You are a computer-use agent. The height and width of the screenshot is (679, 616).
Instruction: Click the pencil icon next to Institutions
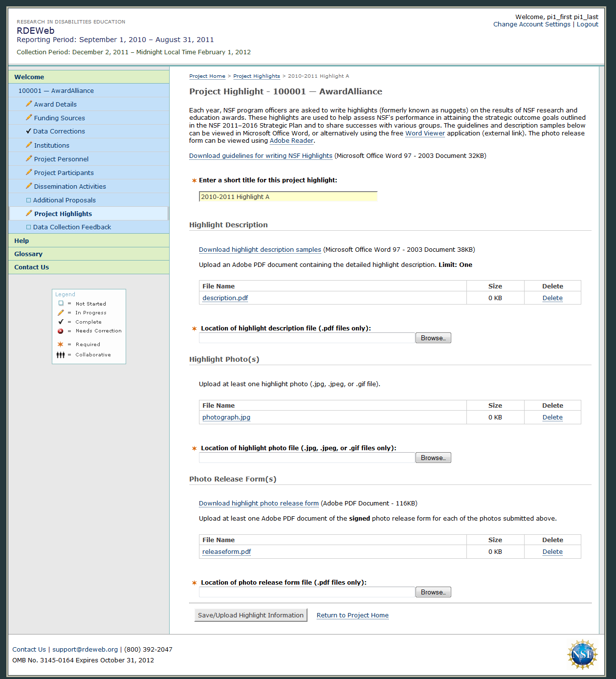pyautogui.click(x=29, y=145)
